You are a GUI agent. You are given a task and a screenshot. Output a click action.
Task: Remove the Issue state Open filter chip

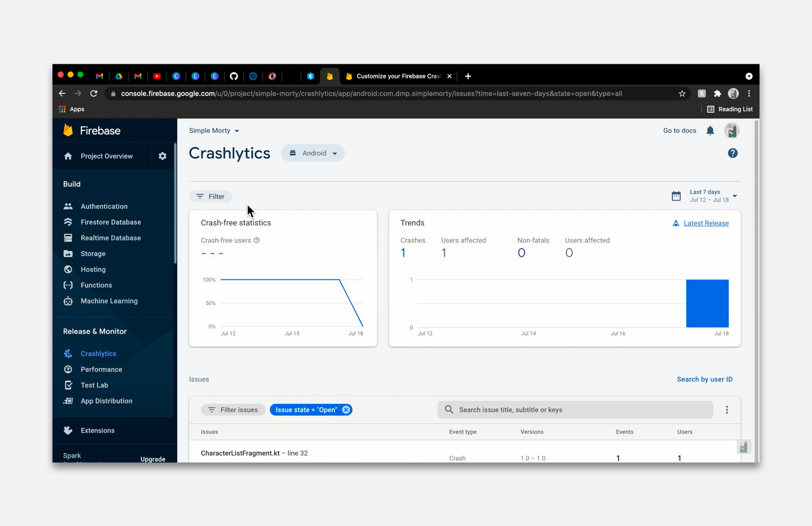tap(346, 410)
